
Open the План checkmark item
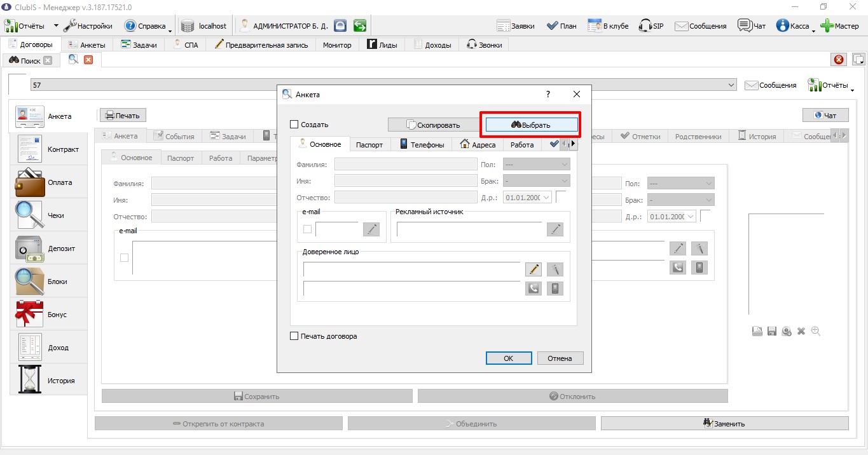tap(561, 26)
